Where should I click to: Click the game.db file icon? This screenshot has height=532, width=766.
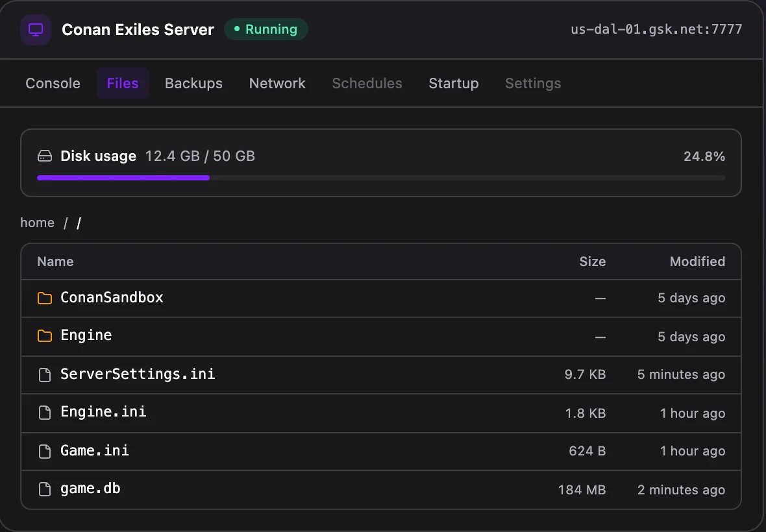pyautogui.click(x=45, y=489)
